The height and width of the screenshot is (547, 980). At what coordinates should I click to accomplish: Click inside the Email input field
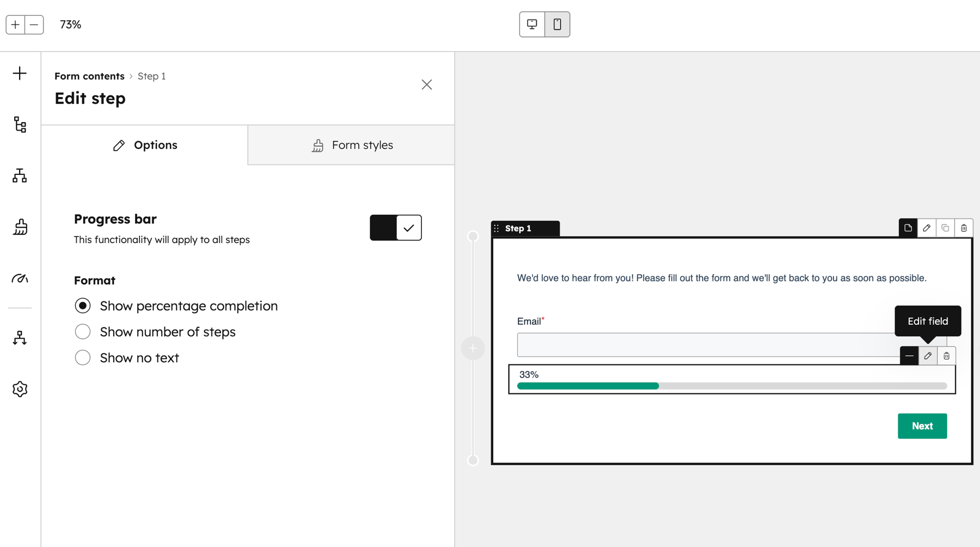click(x=681, y=344)
